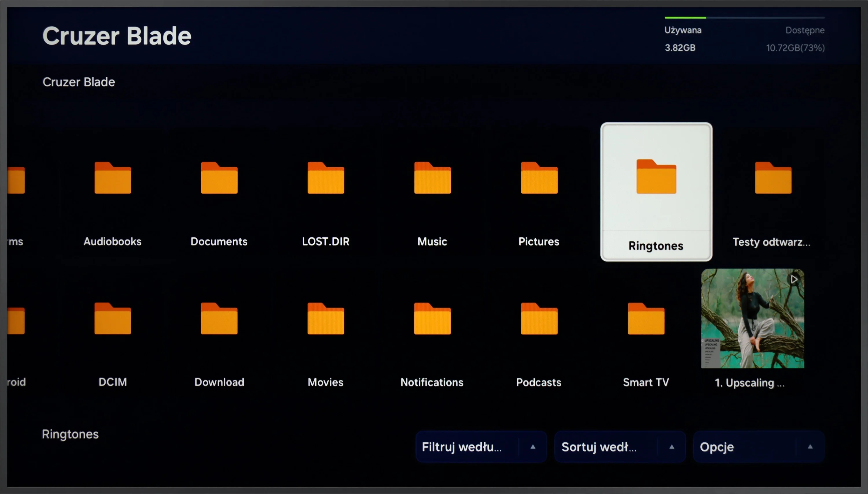Image resolution: width=868 pixels, height=494 pixels.
Task: Expand the Sortuj według dropdown
Action: 620,447
